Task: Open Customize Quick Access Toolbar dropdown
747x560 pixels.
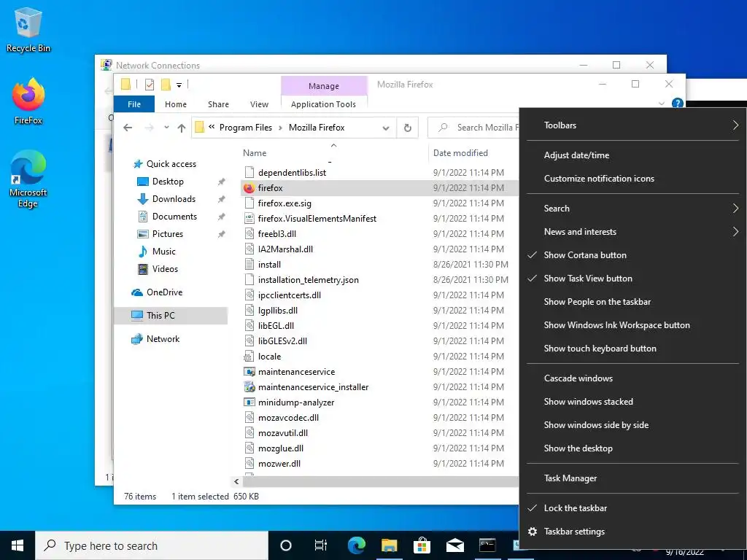Action: click(179, 85)
